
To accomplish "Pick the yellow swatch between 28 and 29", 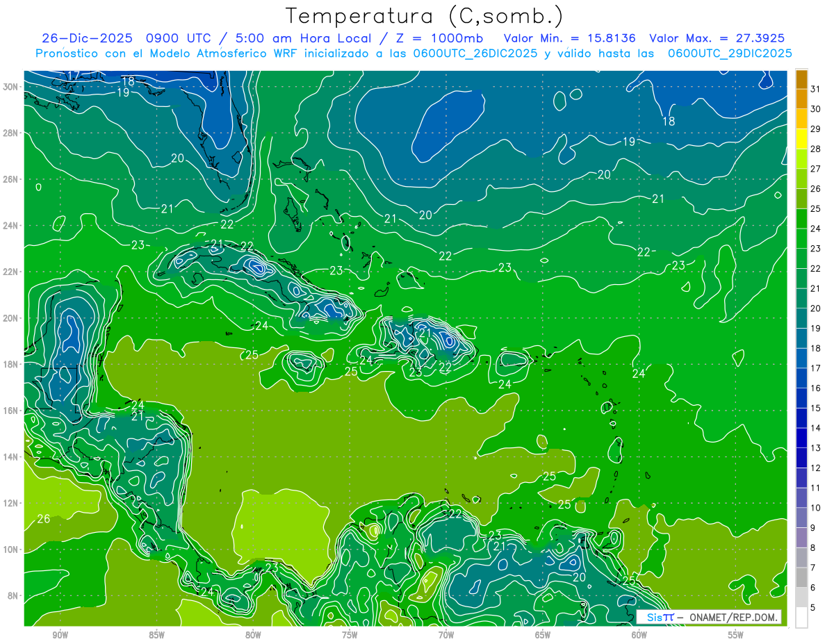I will point(801,138).
